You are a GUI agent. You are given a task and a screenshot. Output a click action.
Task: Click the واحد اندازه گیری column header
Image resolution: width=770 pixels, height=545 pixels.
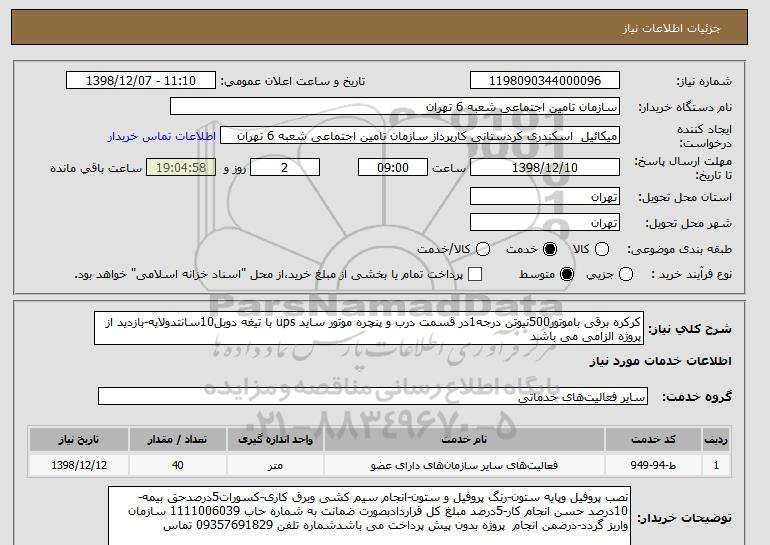[275, 439]
